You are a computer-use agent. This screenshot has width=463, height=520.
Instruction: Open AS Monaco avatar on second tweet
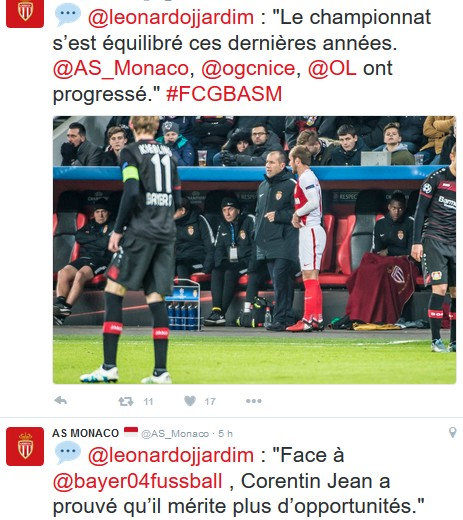[x=25, y=446]
